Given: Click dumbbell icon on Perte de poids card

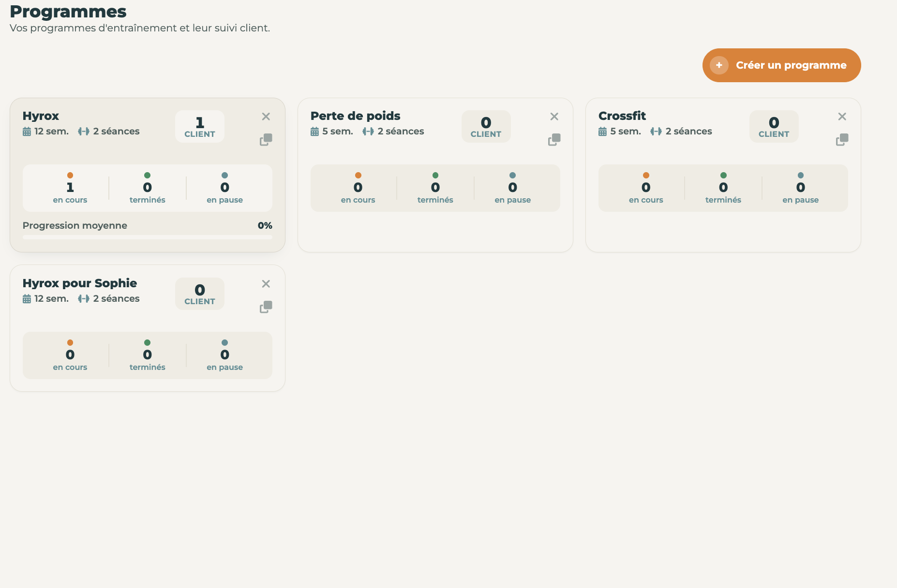Looking at the screenshot, I should coord(368,132).
